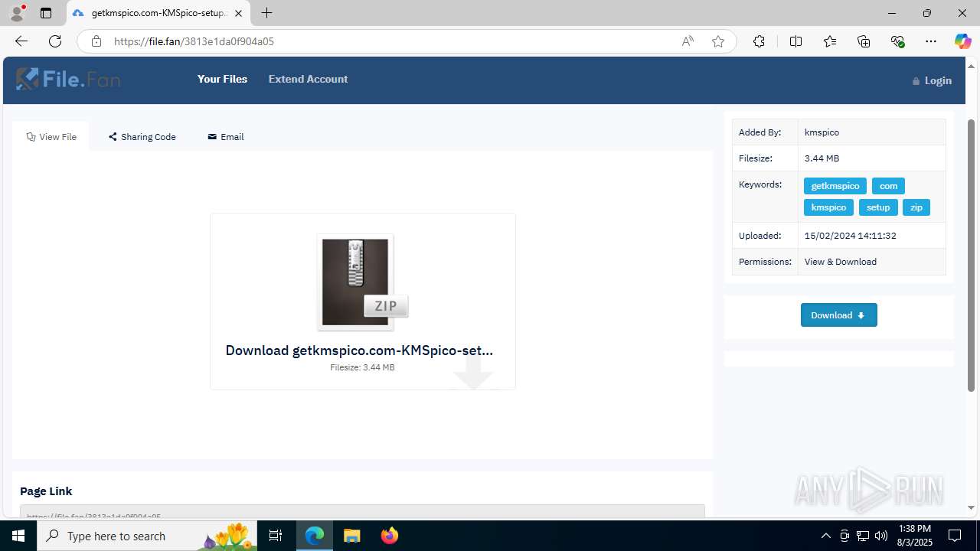Click the browser Back arrow
Image resolution: width=980 pixels, height=551 pixels.
point(21,41)
